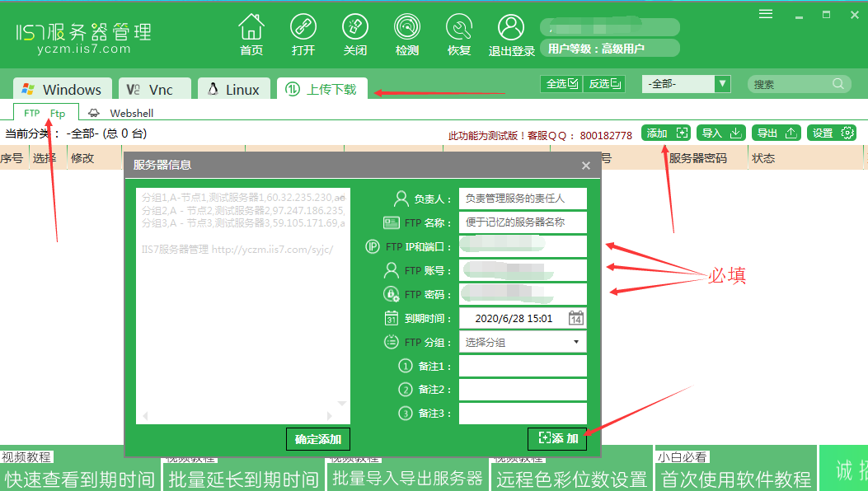The width and height of the screenshot is (868, 491).
Task: Open the hamburger menu at top right
Action: click(765, 13)
